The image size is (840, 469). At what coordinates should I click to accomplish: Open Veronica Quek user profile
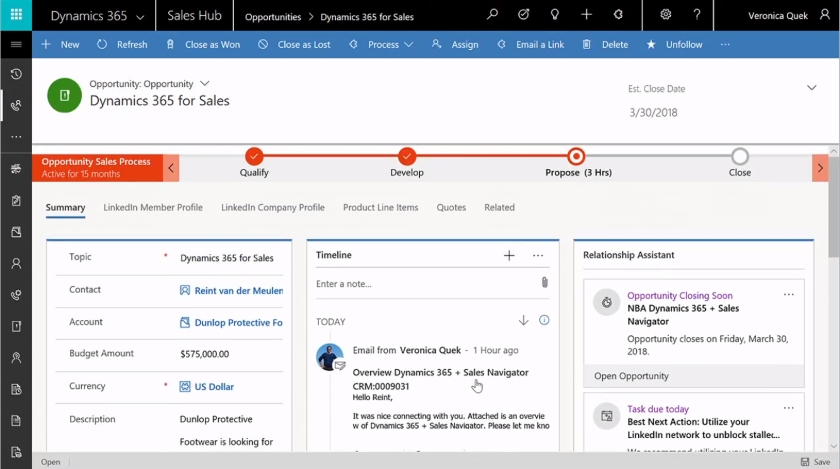(789, 16)
